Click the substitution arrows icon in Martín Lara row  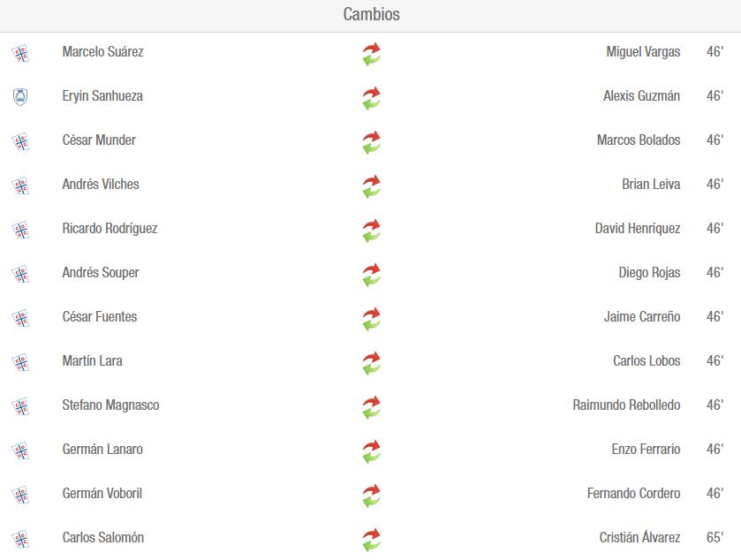[x=372, y=363]
